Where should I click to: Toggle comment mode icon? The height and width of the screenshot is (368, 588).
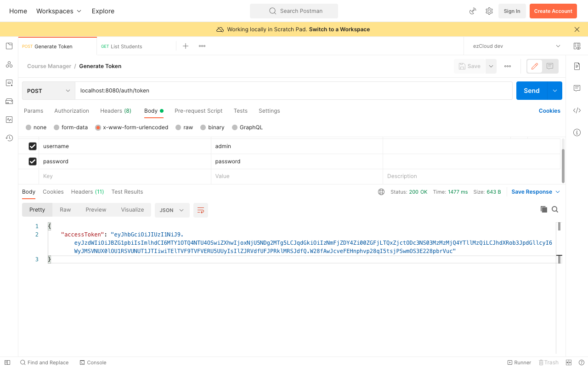click(550, 66)
